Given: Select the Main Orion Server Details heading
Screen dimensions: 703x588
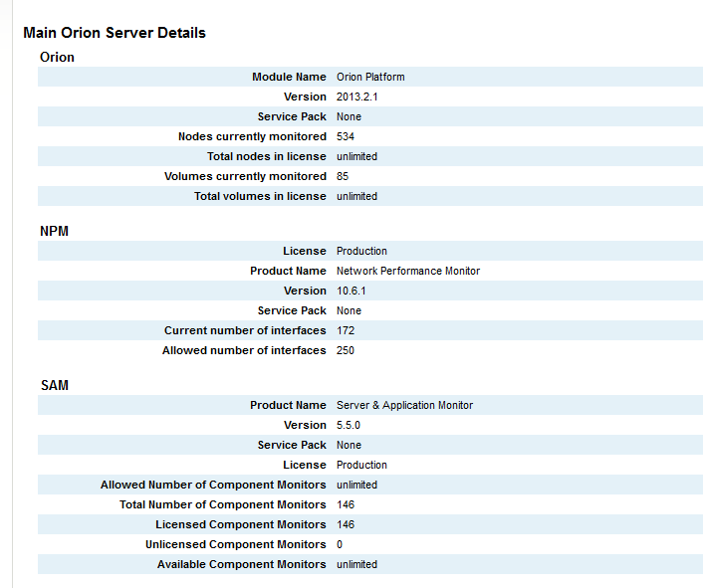Looking at the screenshot, I should (115, 33).
